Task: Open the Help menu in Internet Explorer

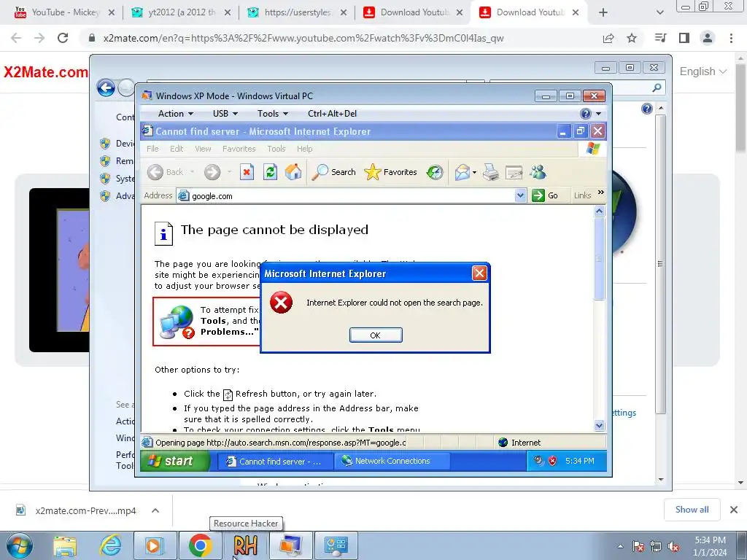Action: [305, 149]
